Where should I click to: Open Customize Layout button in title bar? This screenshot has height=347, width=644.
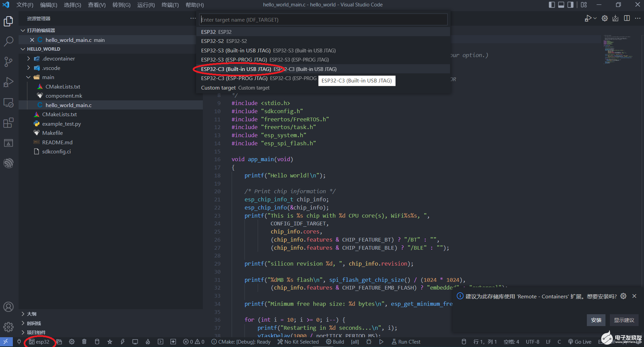click(584, 5)
